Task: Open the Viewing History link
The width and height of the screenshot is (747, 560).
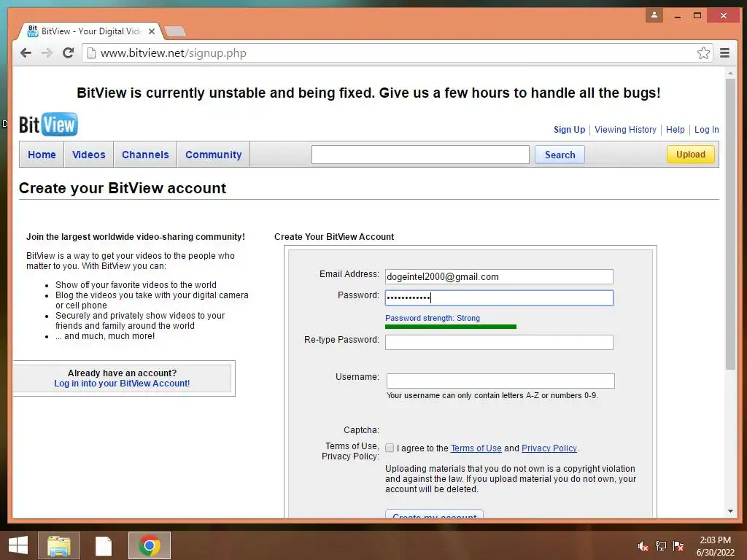Action: pos(625,130)
